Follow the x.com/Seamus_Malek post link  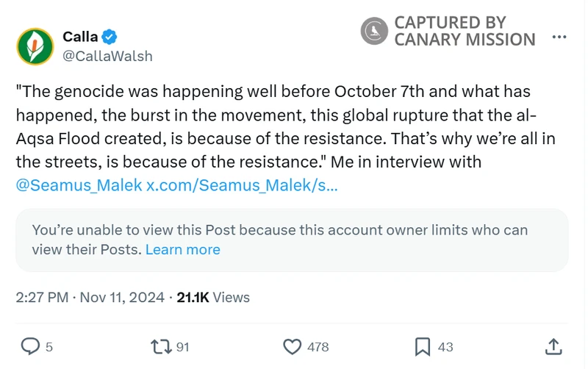pos(243,185)
